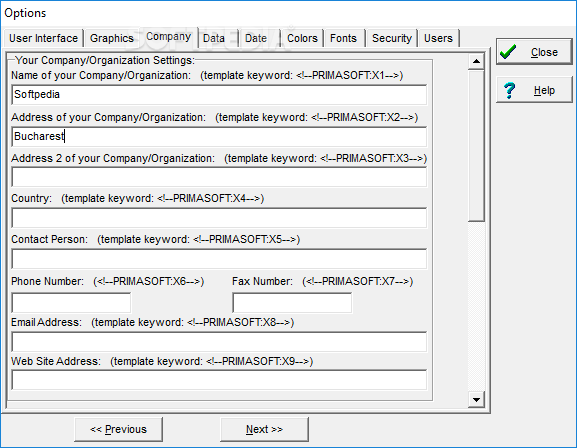The width and height of the screenshot is (577, 448).
Task: Click the blue question mark Help icon
Action: coord(510,90)
